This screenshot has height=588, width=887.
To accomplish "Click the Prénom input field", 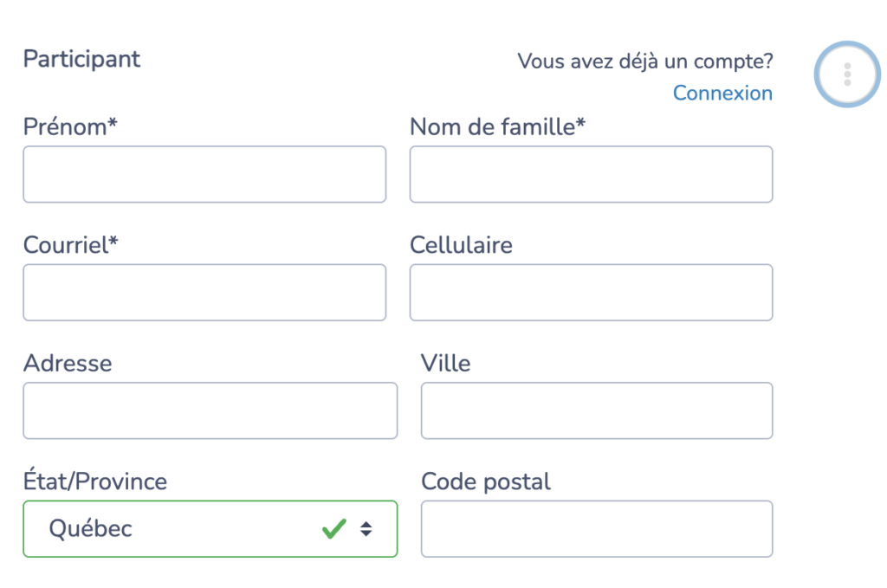I will tap(204, 174).
